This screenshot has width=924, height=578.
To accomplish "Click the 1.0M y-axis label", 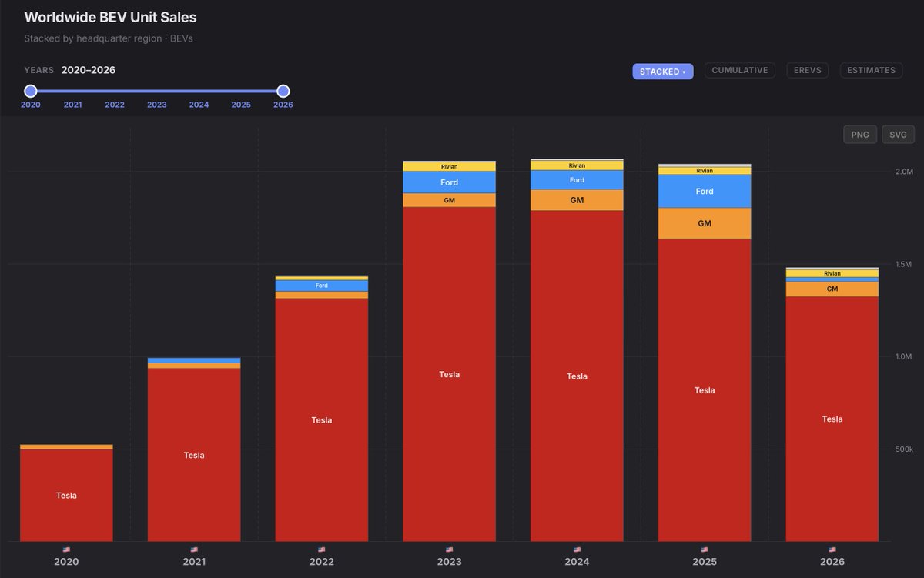I will [902, 356].
